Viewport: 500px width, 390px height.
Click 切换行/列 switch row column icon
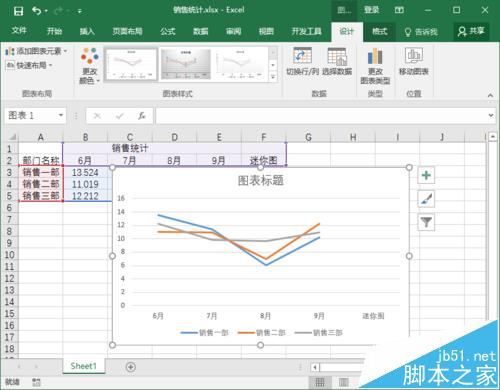tap(302, 62)
